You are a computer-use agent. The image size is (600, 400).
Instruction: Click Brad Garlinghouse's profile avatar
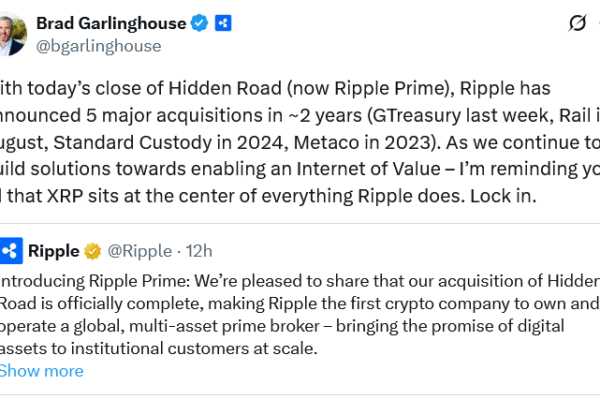pos(11,32)
